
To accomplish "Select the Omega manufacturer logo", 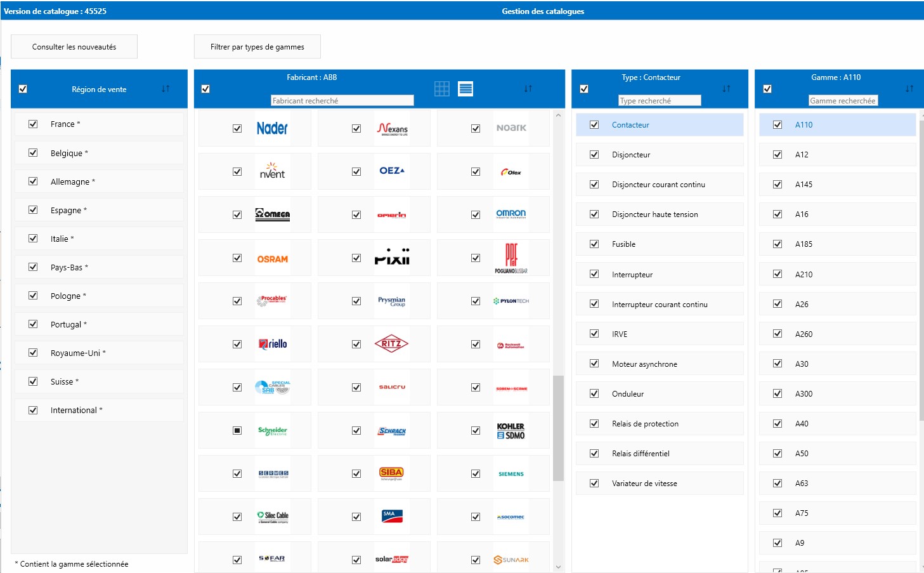I will pyautogui.click(x=273, y=214).
